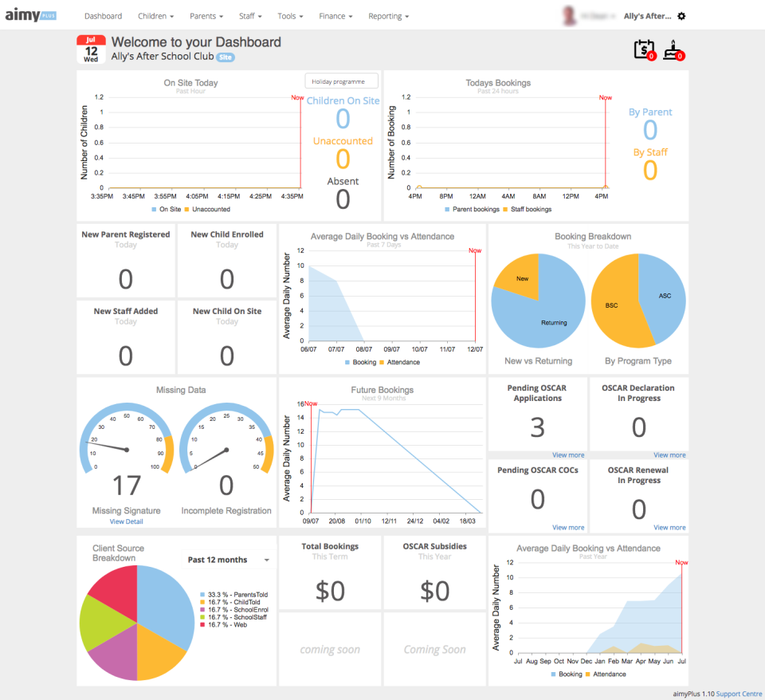
Task: Expand the Finance menu
Action: (335, 16)
